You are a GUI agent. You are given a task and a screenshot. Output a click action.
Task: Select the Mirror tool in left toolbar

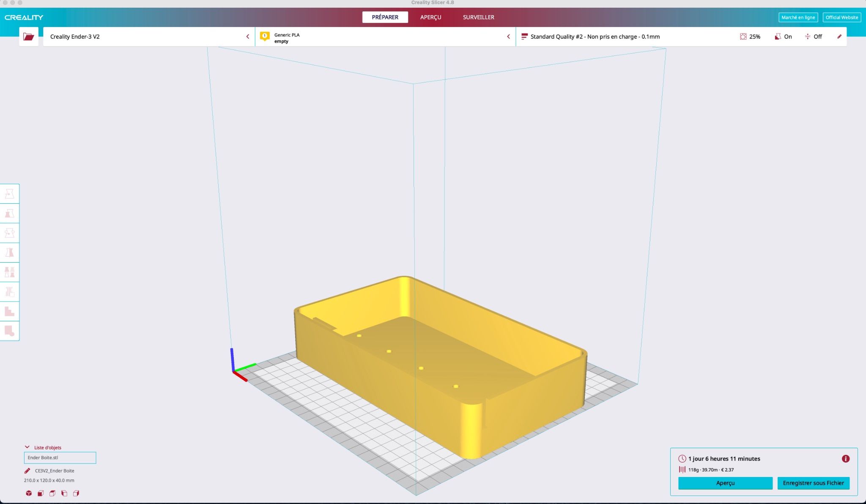(9, 252)
